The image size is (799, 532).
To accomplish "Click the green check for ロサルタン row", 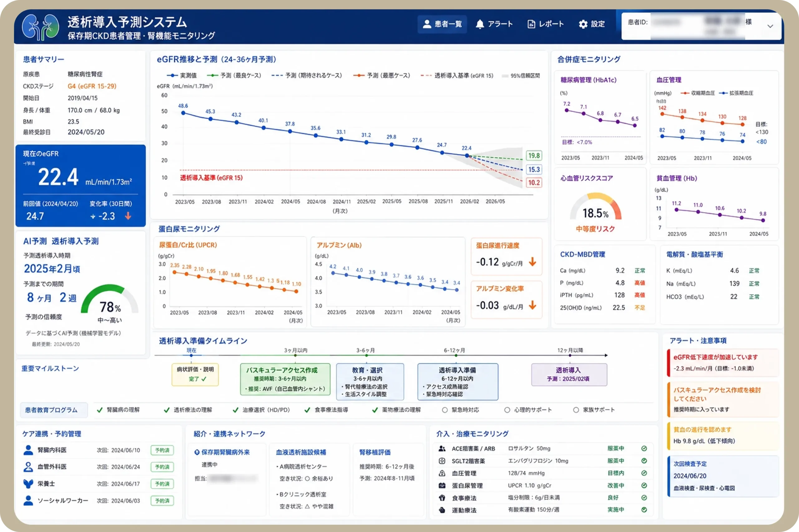I will tap(644, 449).
